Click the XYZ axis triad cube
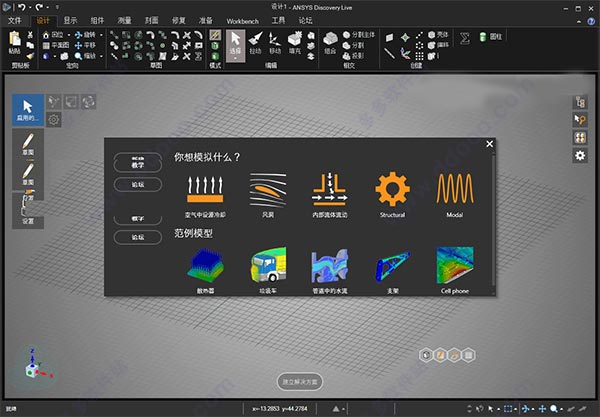Viewport: 600px width, 417px height. (x=33, y=370)
